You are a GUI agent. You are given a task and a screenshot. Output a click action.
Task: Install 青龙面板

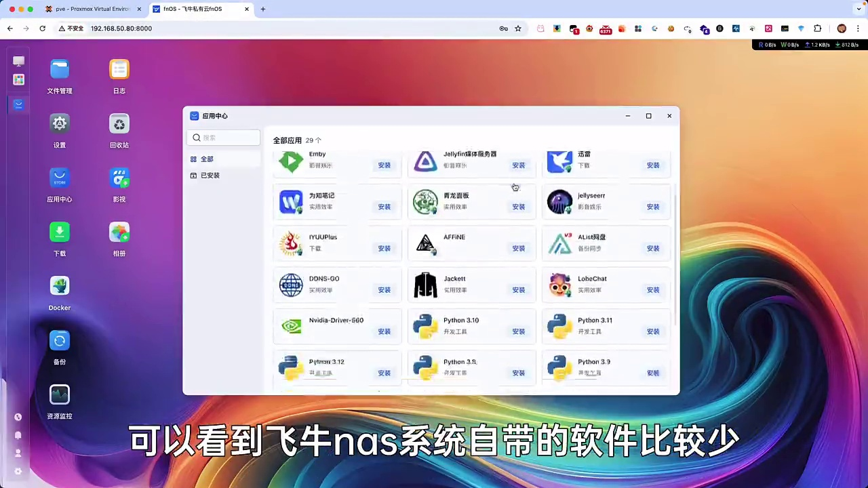point(519,207)
